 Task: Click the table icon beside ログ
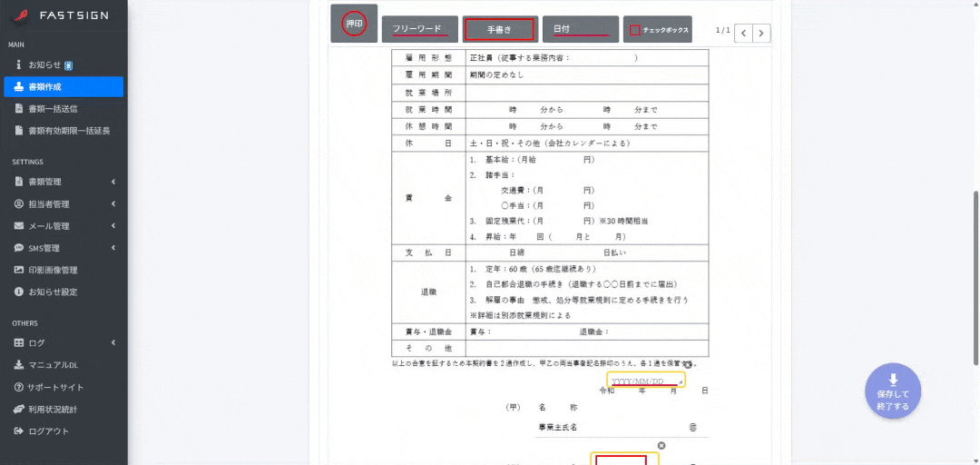click(x=19, y=343)
